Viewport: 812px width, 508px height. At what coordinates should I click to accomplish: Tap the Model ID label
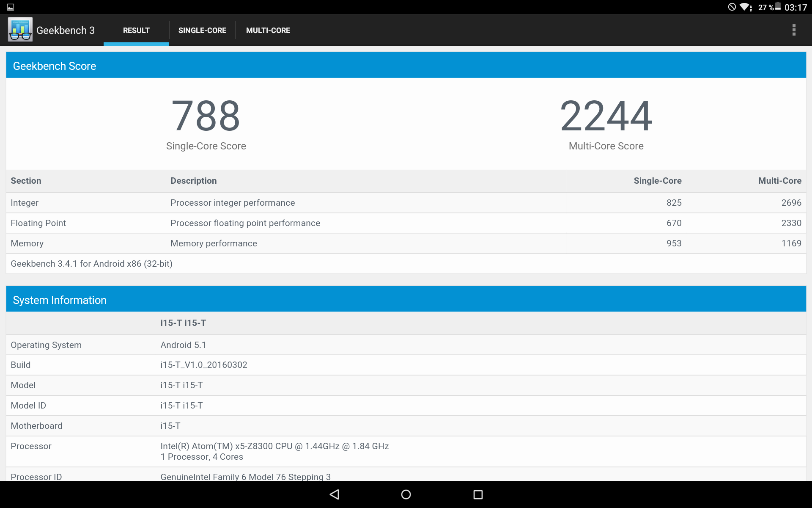pyautogui.click(x=28, y=406)
